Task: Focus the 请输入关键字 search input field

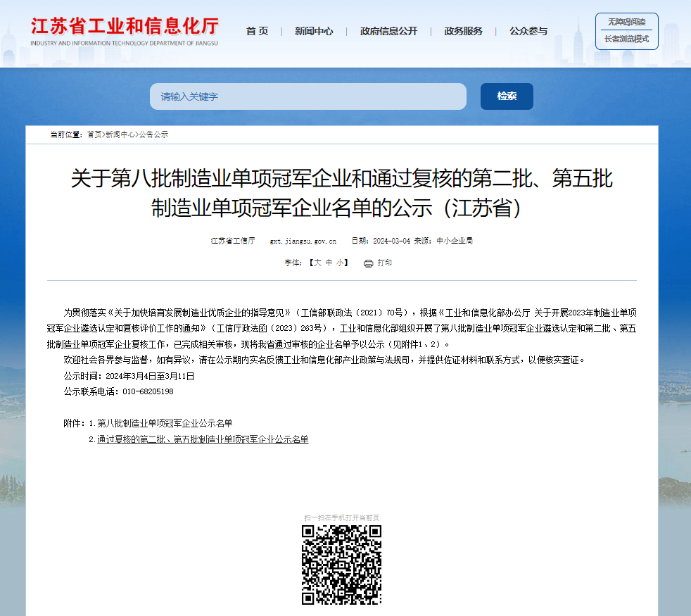Action: coord(308,96)
